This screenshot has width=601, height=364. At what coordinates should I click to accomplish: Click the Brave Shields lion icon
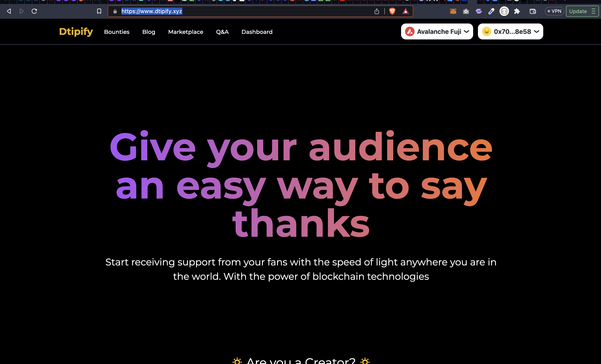coord(392,11)
